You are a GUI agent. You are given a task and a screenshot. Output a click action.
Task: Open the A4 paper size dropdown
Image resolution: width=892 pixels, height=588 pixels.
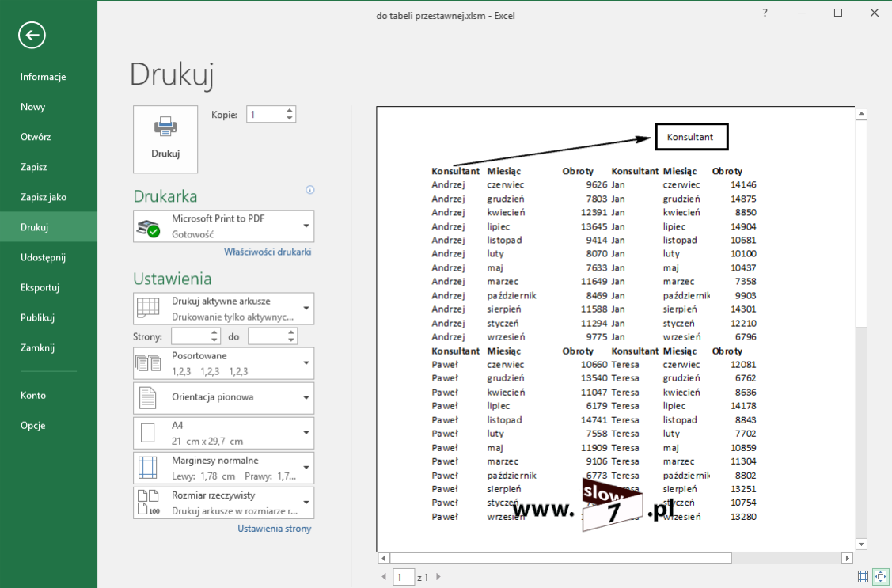point(223,433)
